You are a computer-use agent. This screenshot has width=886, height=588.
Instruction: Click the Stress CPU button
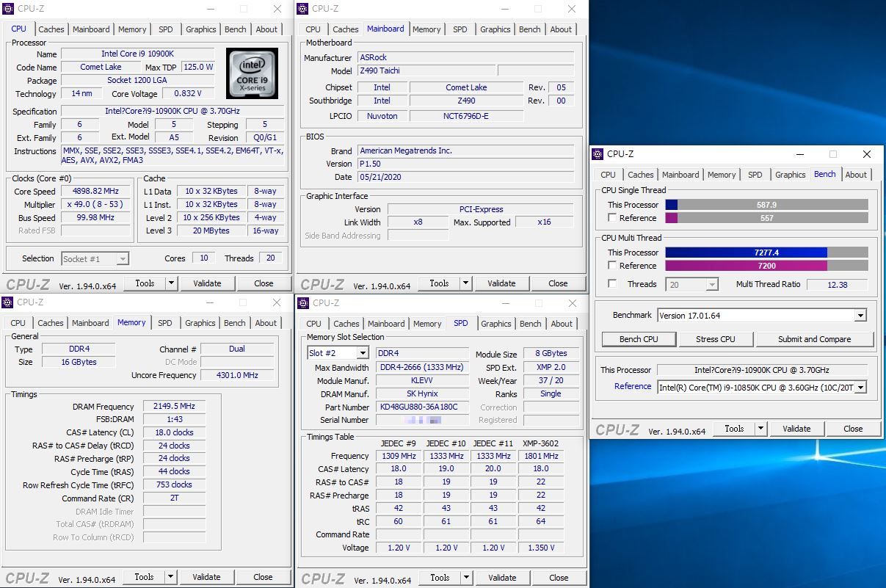click(716, 339)
